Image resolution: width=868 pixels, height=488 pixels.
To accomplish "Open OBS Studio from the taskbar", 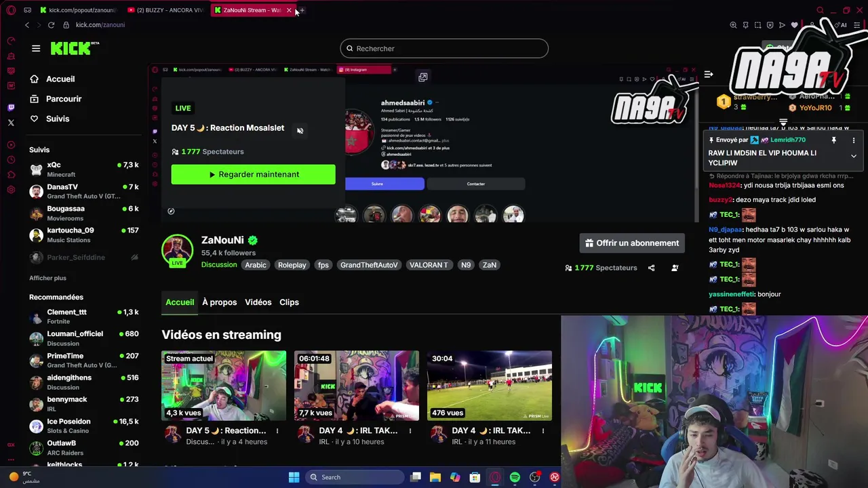I will (x=535, y=477).
